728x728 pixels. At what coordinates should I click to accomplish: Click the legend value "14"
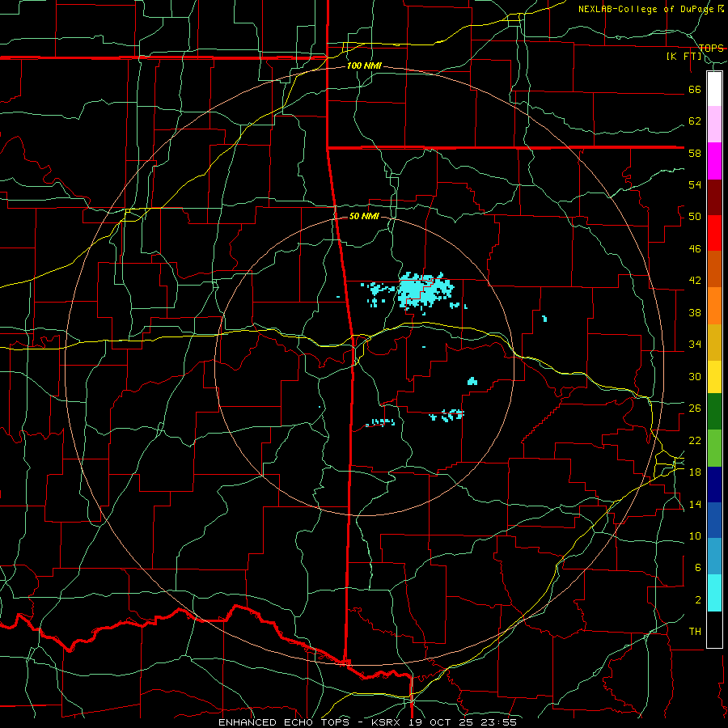tap(695, 504)
